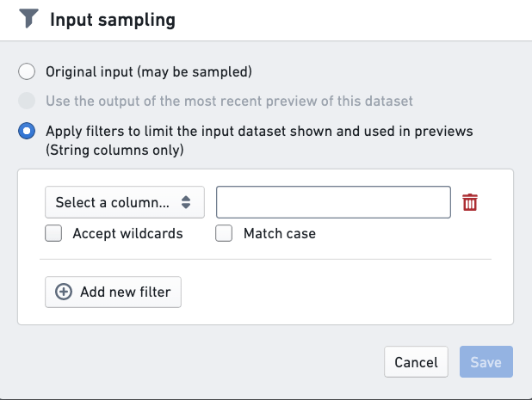The image size is (532, 400).
Task: Enable the Accept wildcards checkbox
Action: (53, 233)
